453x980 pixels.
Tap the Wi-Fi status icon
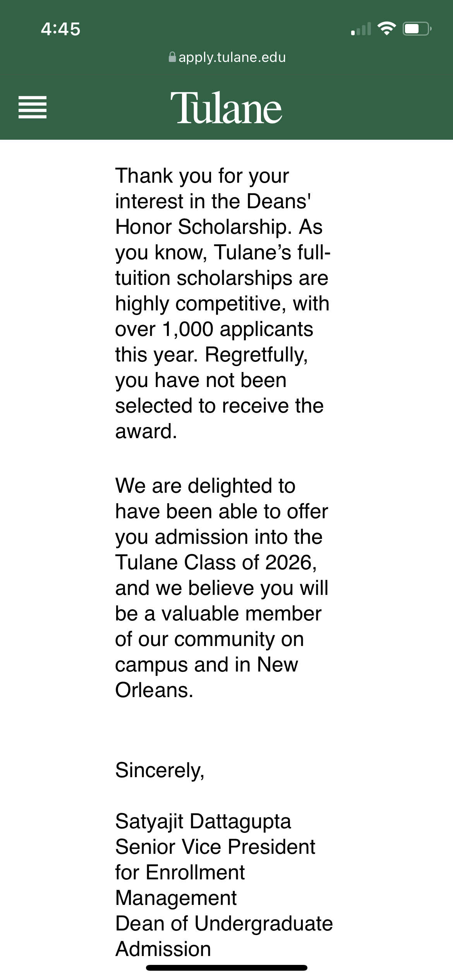[x=386, y=29]
